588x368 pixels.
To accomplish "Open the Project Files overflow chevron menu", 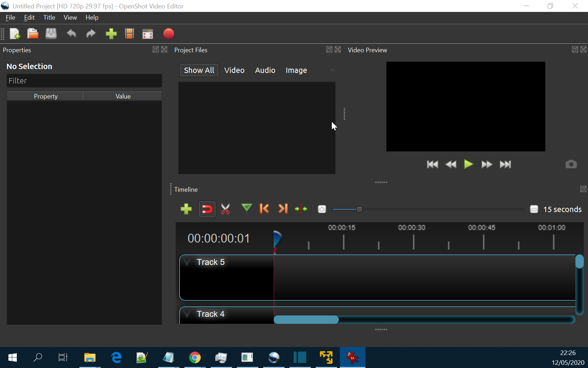I will (x=331, y=70).
